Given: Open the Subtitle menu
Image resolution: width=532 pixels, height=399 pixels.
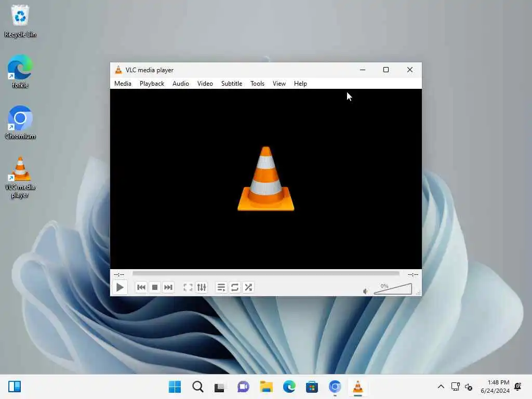Looking at the screenshot, I should click(232, 84).
